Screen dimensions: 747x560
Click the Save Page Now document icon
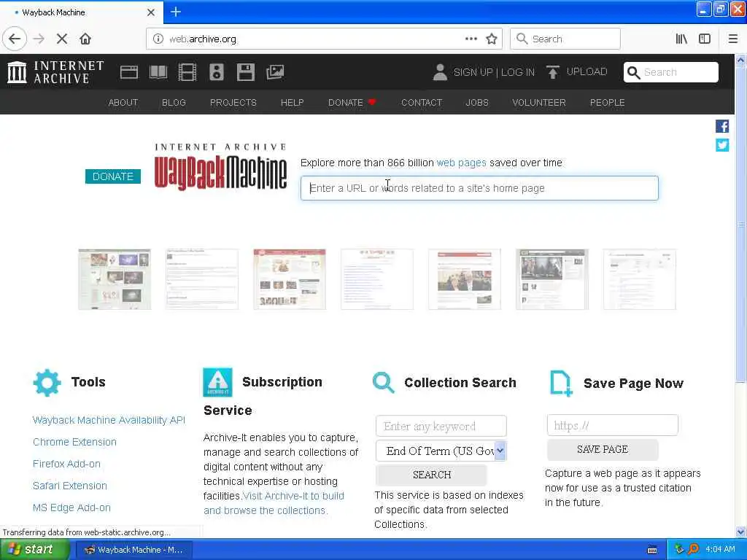tap(561, 384)
